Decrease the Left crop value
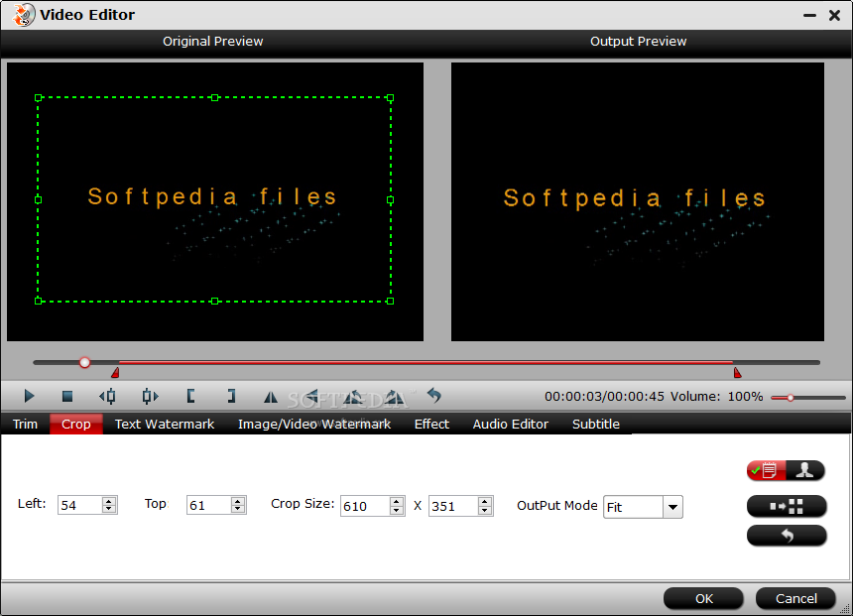The height and width of the screenshot is (616, 853). point(109,509)
